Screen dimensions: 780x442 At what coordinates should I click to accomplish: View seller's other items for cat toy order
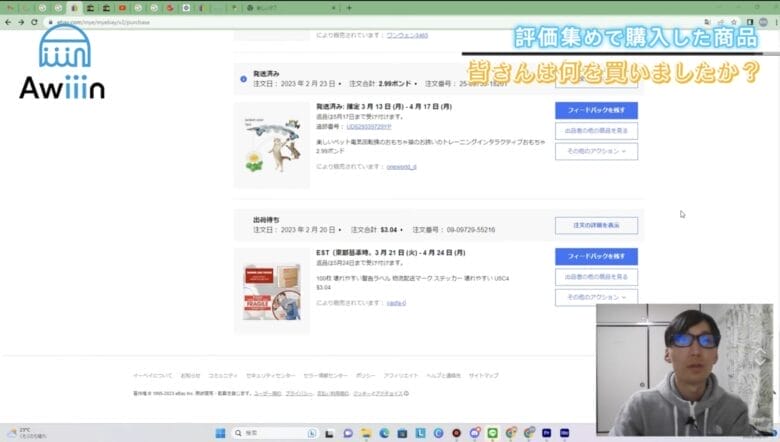point(596,131)
